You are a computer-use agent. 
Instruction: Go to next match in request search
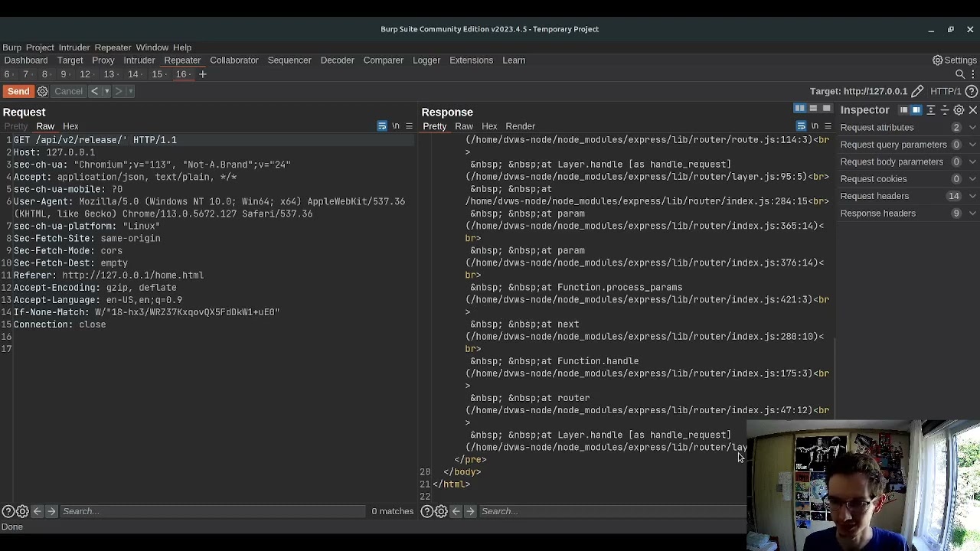[x=51, y=511]
